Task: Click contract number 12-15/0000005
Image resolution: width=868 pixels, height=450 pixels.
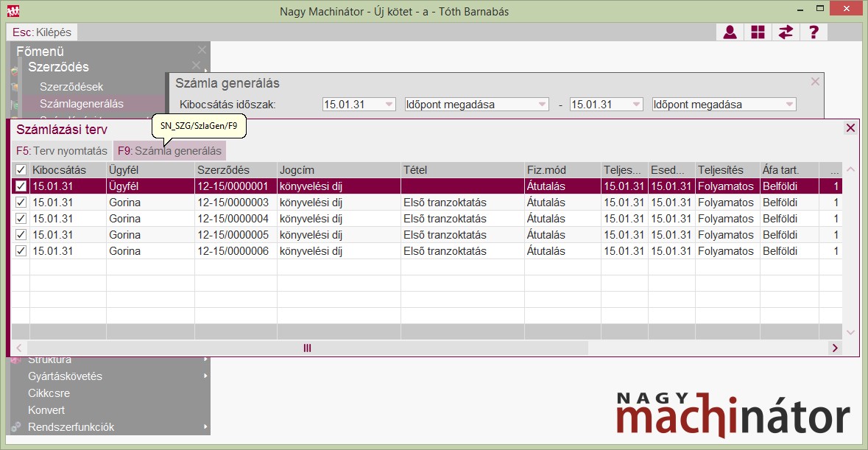Action: (233, 235)
